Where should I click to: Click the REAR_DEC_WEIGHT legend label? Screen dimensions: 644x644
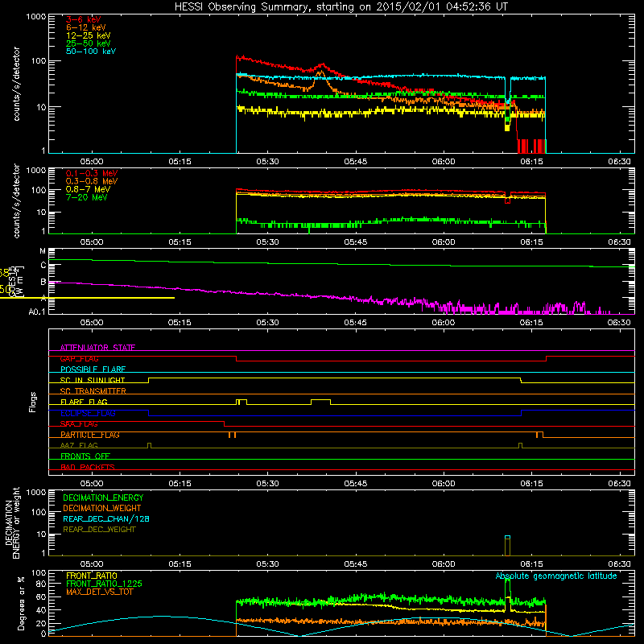(99, 530)
